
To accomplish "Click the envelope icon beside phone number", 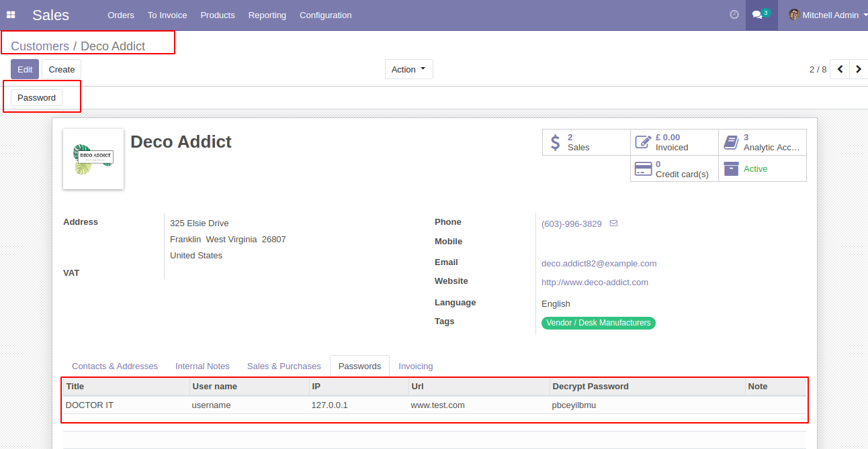I will tap(613, 223).
